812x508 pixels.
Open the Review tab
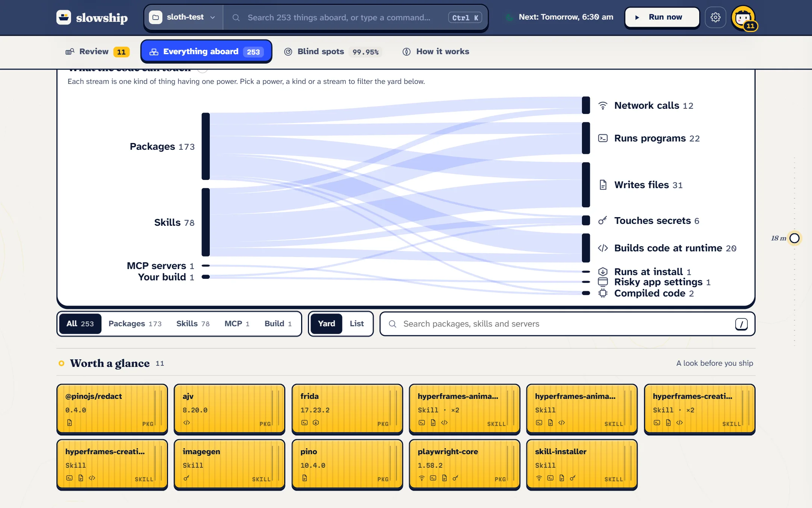point(97,52)
